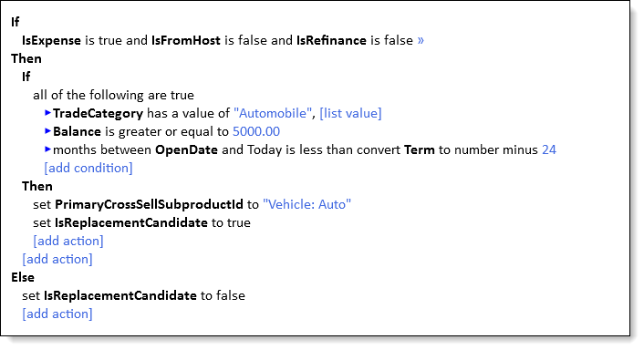Select the OpenDate field

click(x=186, y=149)
